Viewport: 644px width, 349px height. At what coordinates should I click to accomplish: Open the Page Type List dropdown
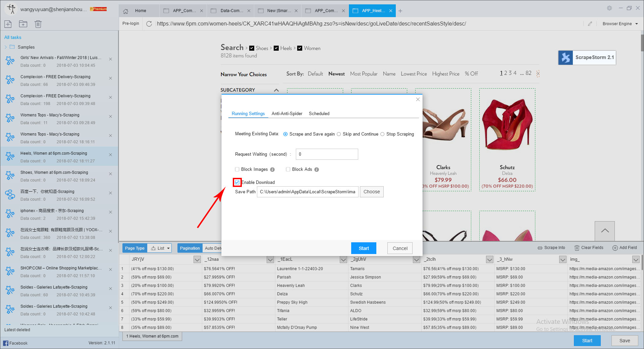click(x=159, y=248)
